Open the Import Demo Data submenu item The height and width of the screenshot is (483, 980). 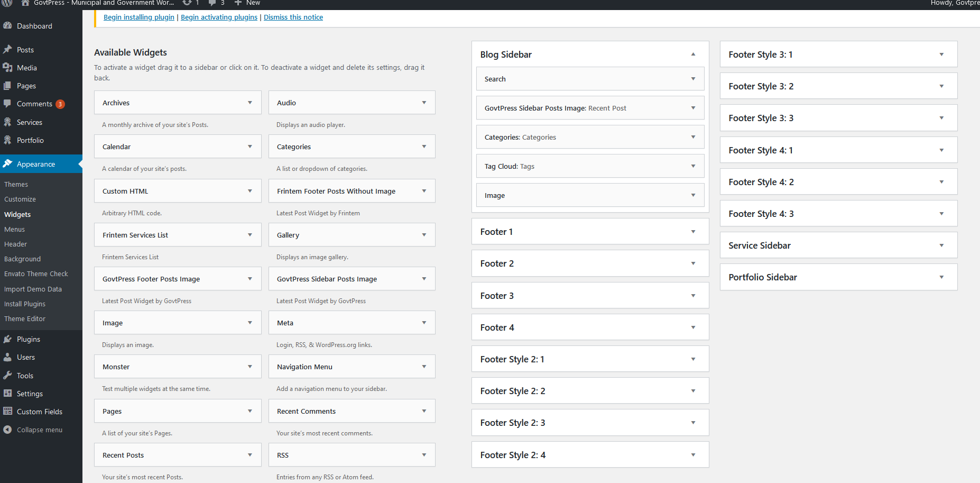click(x=33, y=289)
